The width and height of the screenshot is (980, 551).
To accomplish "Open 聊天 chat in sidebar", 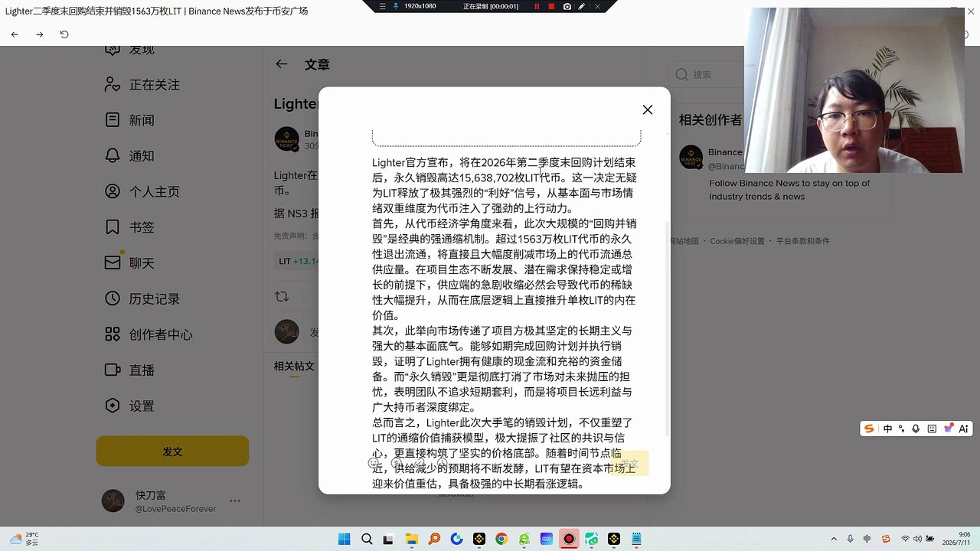I will click(x=129, y=262).
